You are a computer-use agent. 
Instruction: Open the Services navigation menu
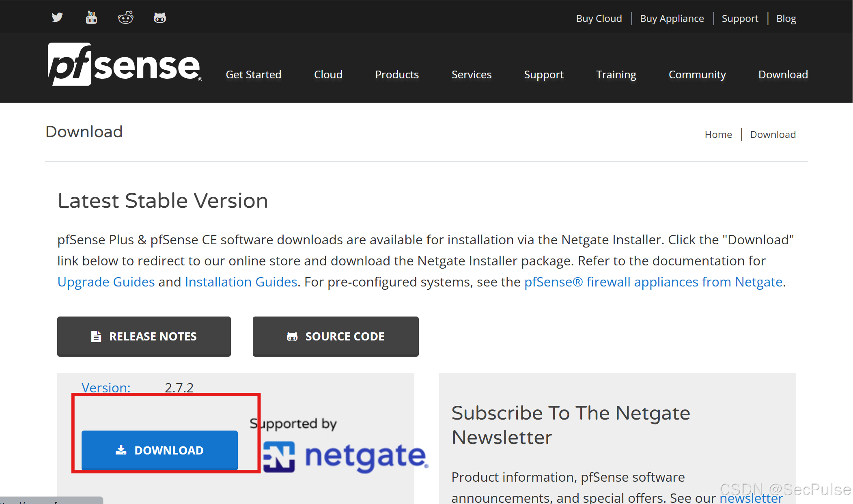[x=471, y=75]
